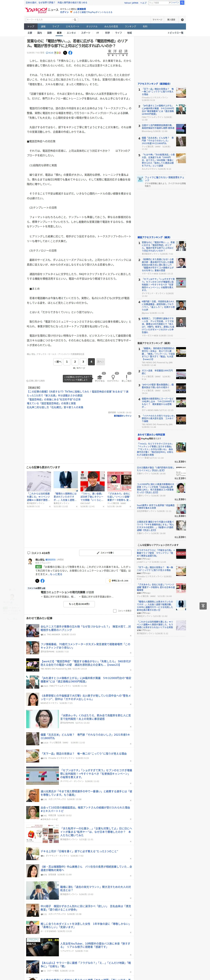
Task: Open the 東洋経済オンライン source link under related articles
Action: pyautogui.click(x=123, y=416)
